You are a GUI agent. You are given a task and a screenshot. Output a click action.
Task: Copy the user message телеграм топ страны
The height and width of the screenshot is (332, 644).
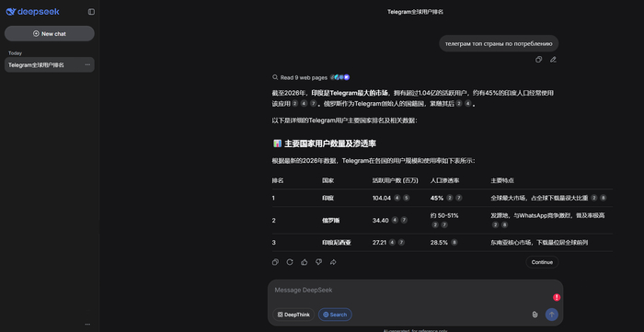coord(538,60)
